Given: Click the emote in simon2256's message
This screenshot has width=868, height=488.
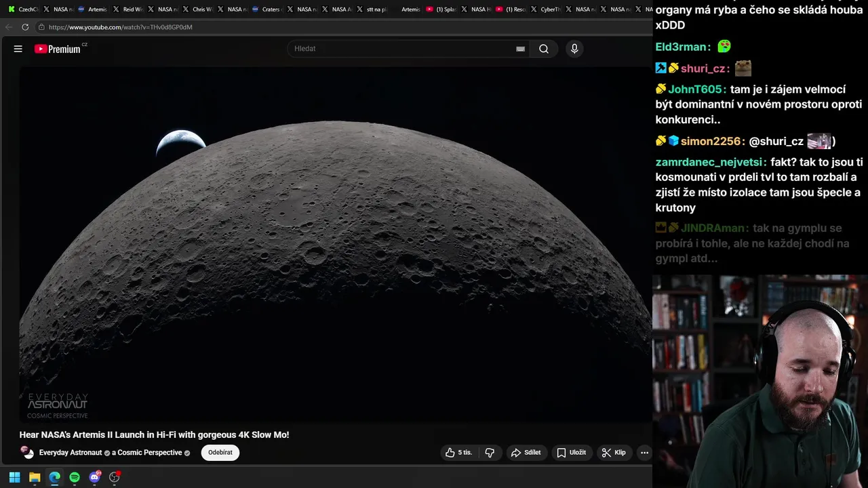Looking at the screenshot, I should 819,141.
